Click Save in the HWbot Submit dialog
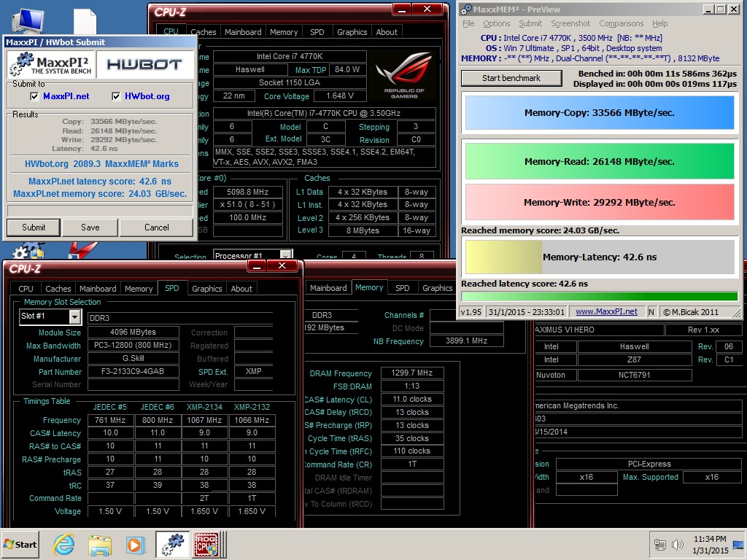The height and width of the screenshot is (560, 747). [90, 227]
